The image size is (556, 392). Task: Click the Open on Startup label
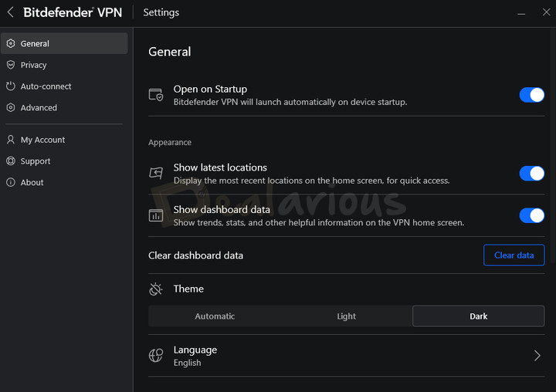(210, 89)
